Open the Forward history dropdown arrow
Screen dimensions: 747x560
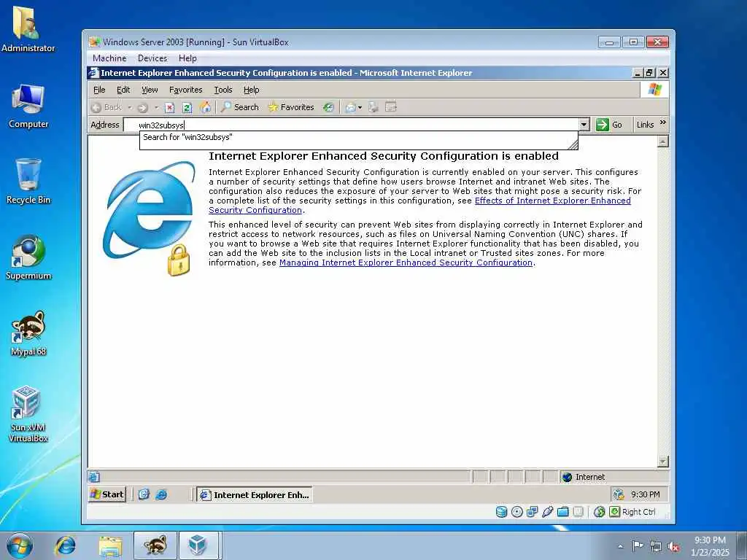[x=156, y=108]
